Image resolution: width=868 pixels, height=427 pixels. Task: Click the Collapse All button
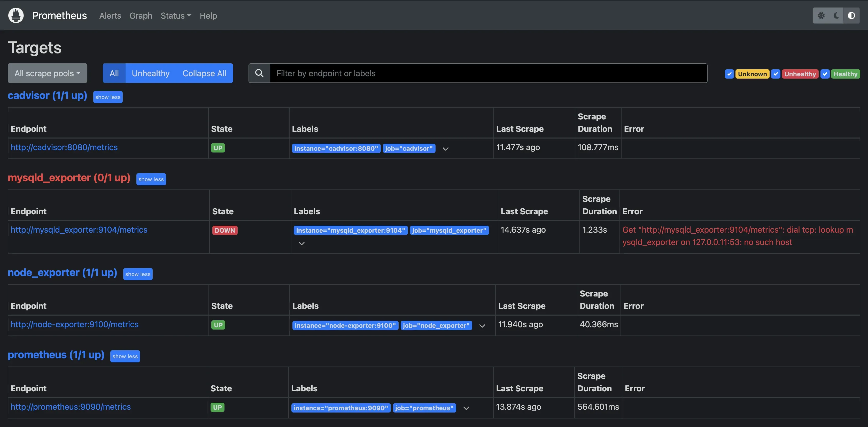(x=204, y=73)
